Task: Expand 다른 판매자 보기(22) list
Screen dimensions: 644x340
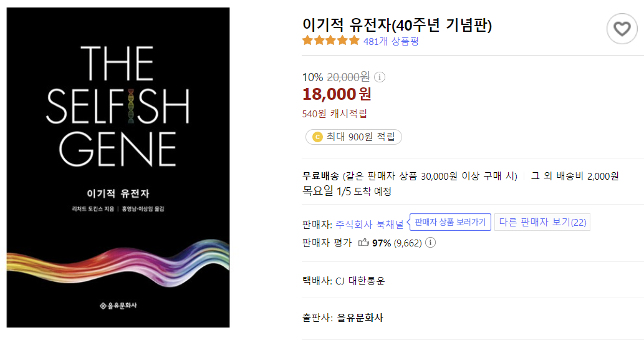Action: 542,222
